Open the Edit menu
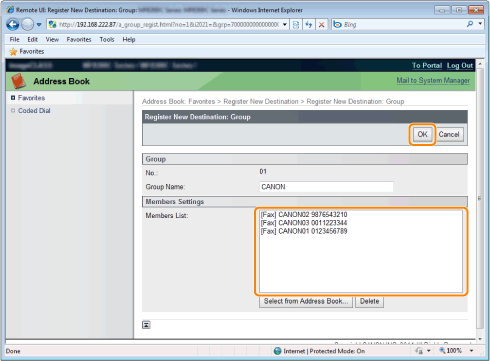490x361 pixels. point(32,39)
